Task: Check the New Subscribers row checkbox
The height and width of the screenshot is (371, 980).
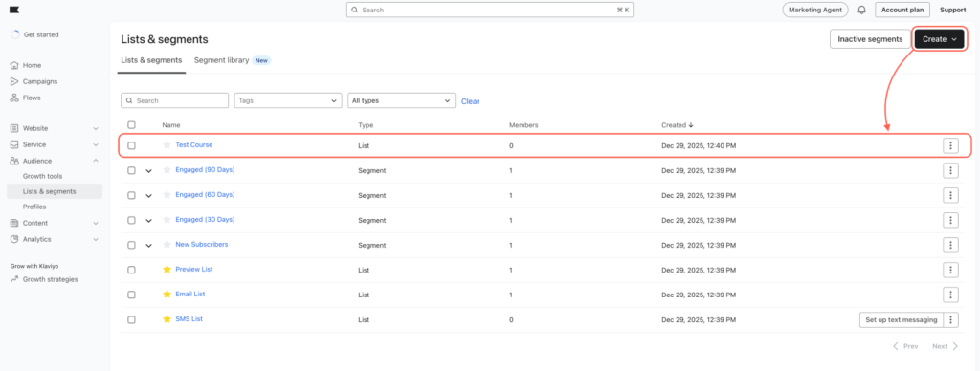Action: [131, 245]
